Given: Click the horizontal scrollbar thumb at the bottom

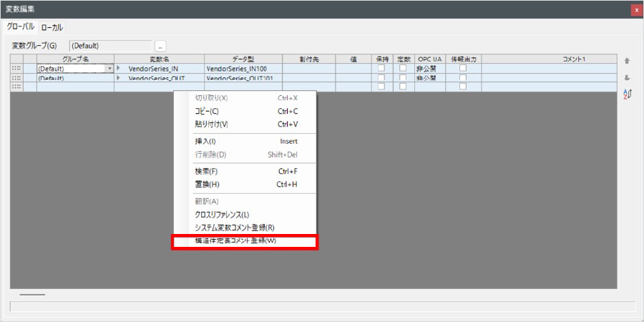Looking at the screenshot, I should coord(32,294).
